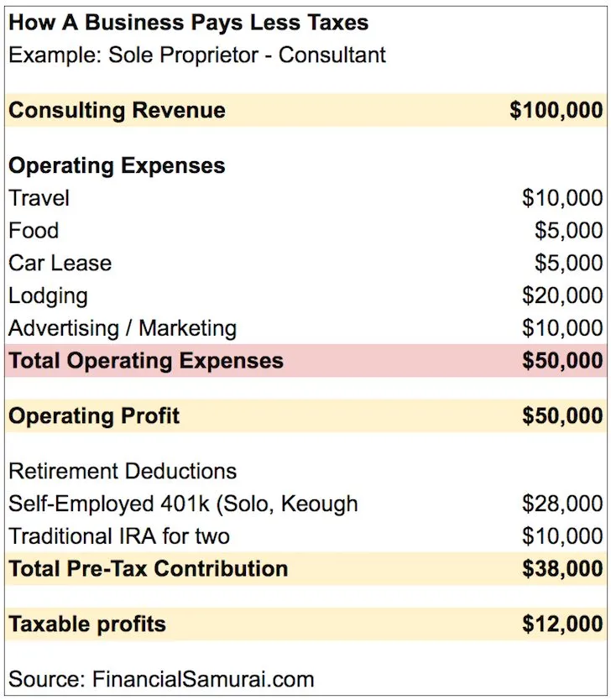The image size is (611, 700).
Task: Click the Self-Employed 401k row label
Action: 184,504
